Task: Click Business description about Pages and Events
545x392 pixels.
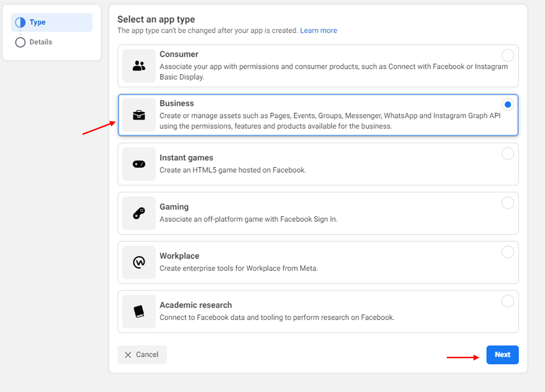Action: 330,121
